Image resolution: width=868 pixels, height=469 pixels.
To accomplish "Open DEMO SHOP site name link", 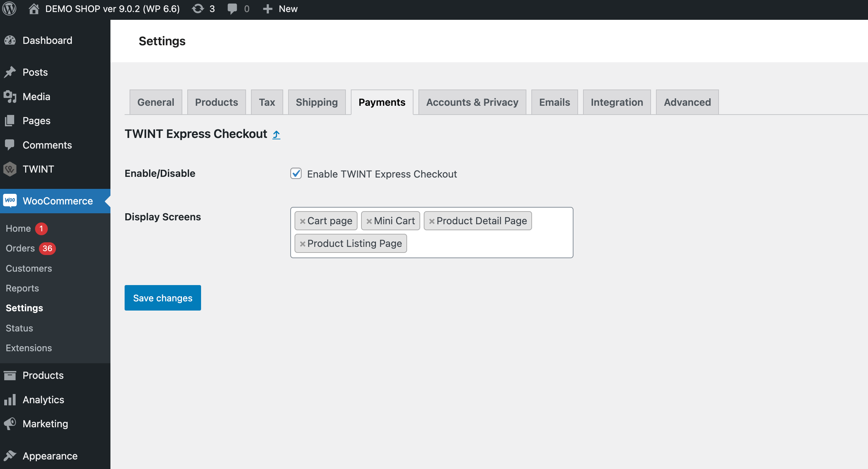I will [x=112, y=9].
